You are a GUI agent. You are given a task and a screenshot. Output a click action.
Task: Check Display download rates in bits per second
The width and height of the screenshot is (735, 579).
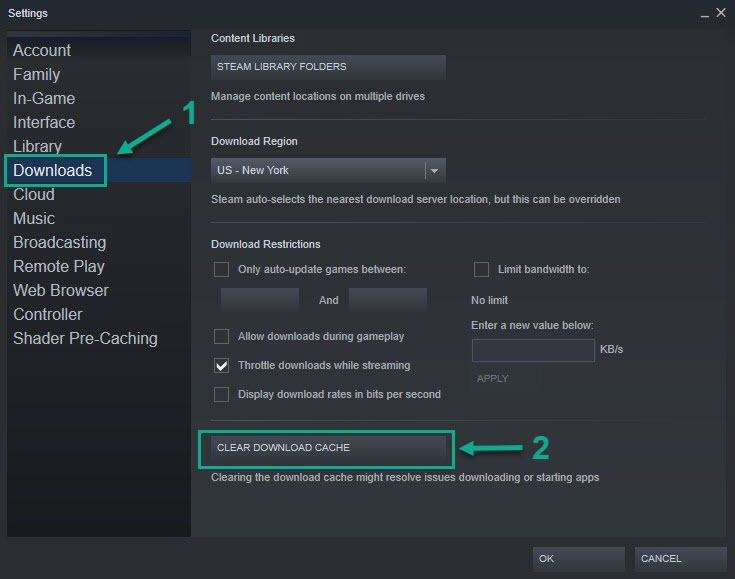(x=221, y=395)
